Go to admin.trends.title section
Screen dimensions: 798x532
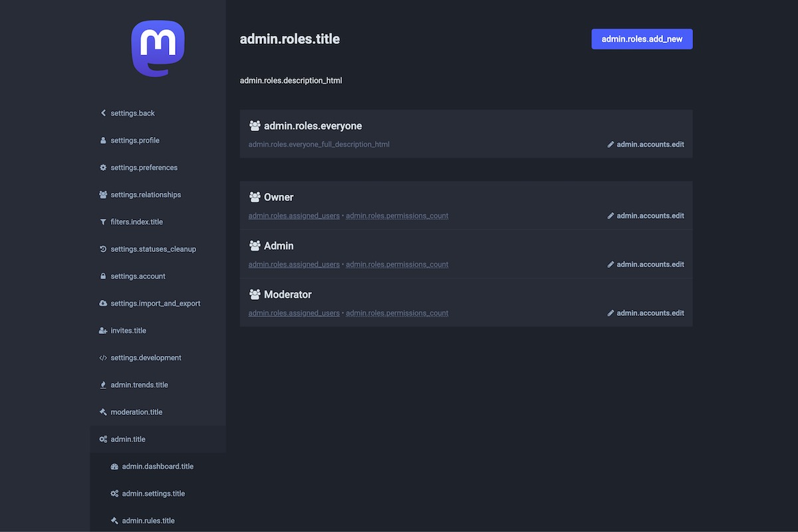pos(139,385)
